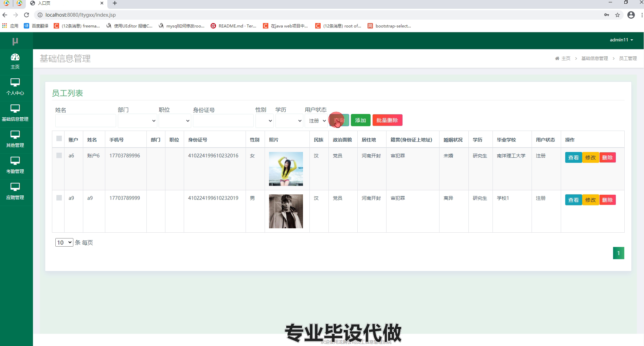
Task: Check the checkbox for row a9
Action: coord(59,198)
